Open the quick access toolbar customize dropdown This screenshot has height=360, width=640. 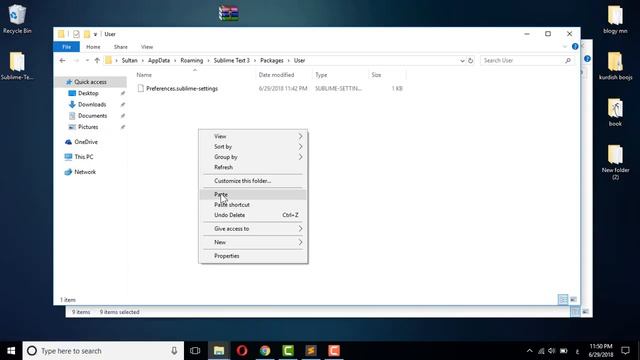tap(95, 34)
